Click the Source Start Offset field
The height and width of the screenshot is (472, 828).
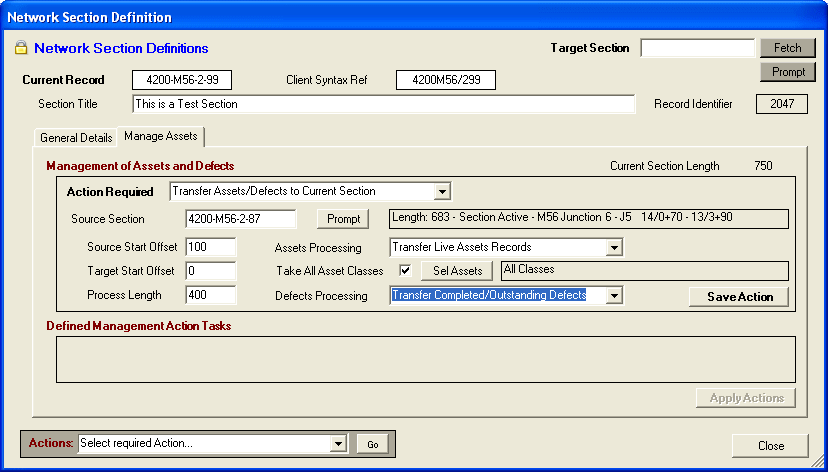210,246
